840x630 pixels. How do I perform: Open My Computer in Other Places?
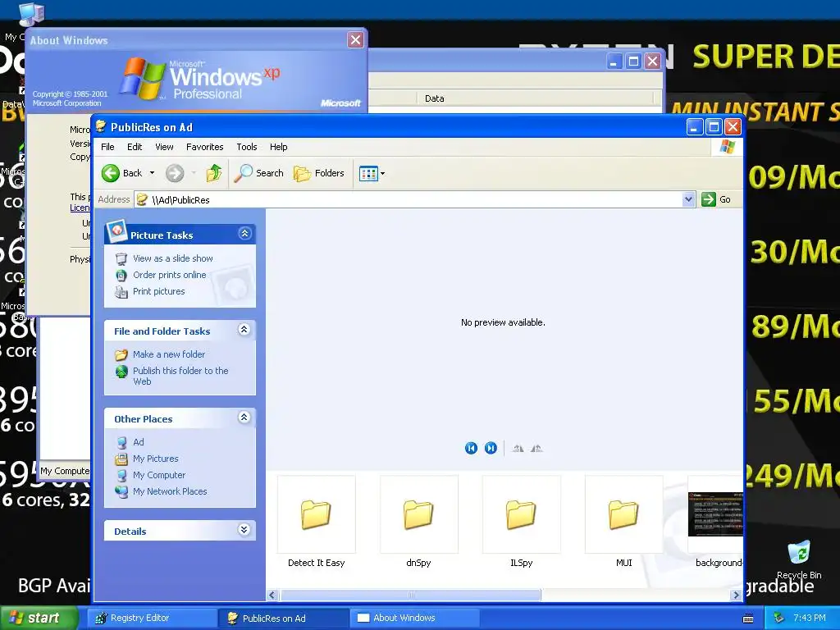159,475
